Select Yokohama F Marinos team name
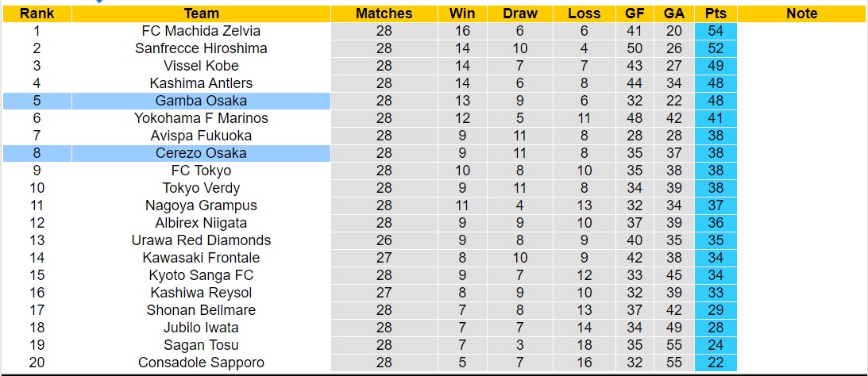This screenshot has width=868, height=376. coord(201,118)
